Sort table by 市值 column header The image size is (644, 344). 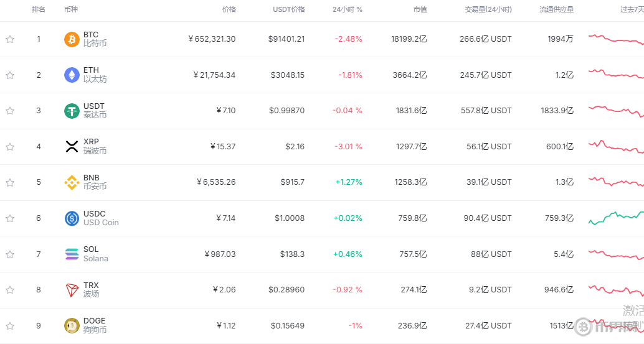[420, 10]
